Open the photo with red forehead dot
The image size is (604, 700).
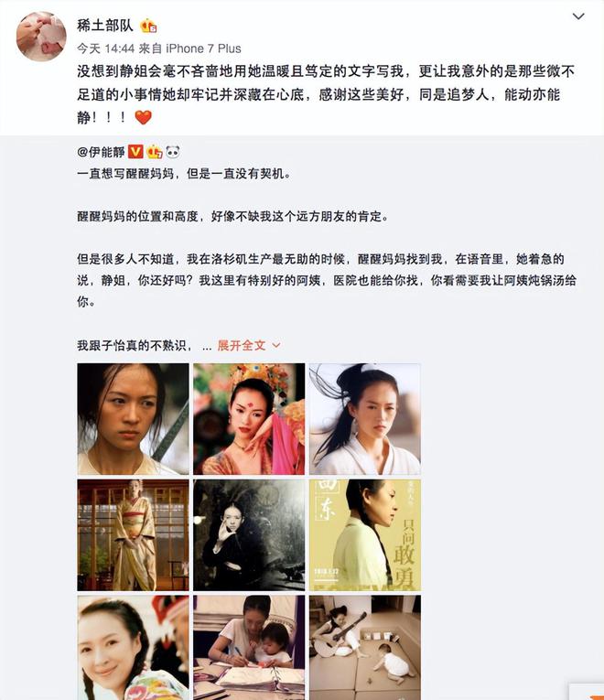point(249,419)
